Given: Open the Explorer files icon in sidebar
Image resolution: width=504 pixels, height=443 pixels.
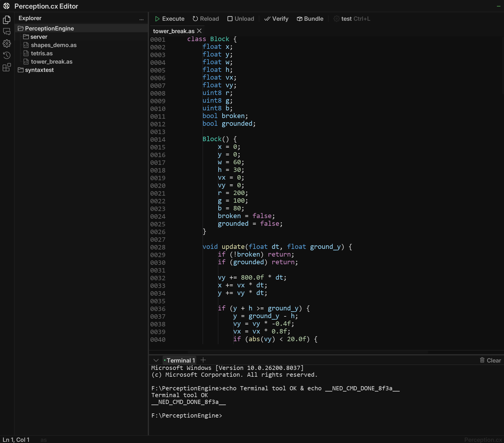Looking at the screenshot, I should 7,20.
